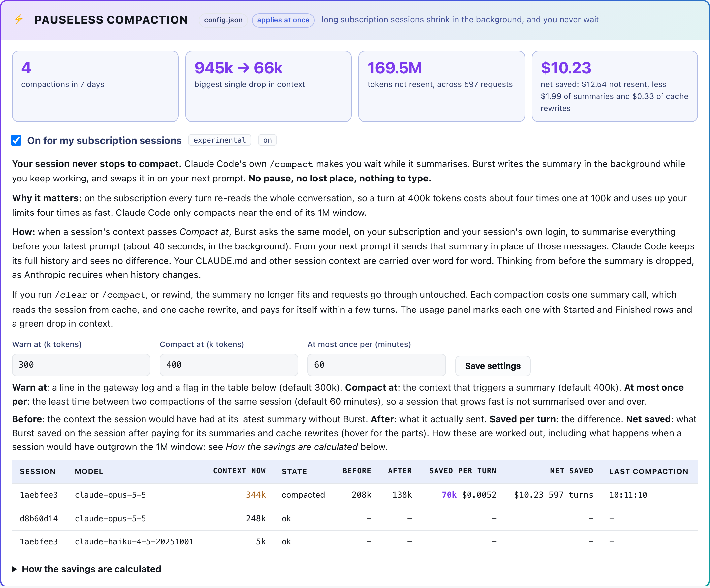Click the '$10.23 597 turns' net saved cell
Screen dimensions: 710x588
point(554,495)
